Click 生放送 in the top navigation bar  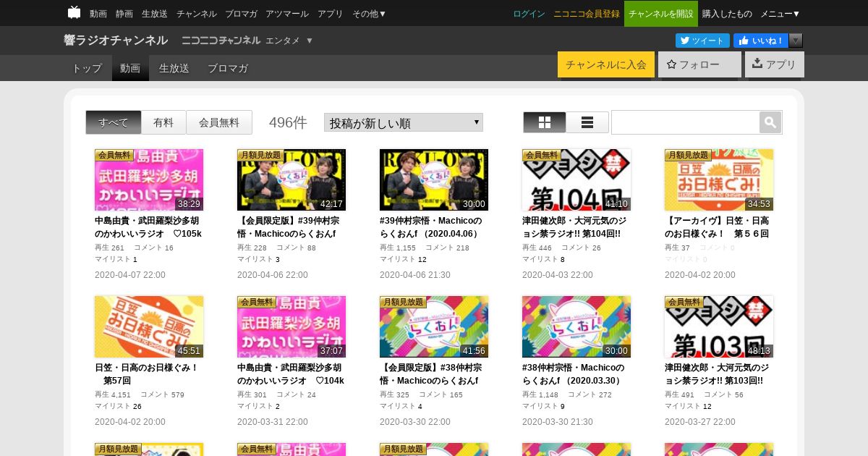coord(155,14)
